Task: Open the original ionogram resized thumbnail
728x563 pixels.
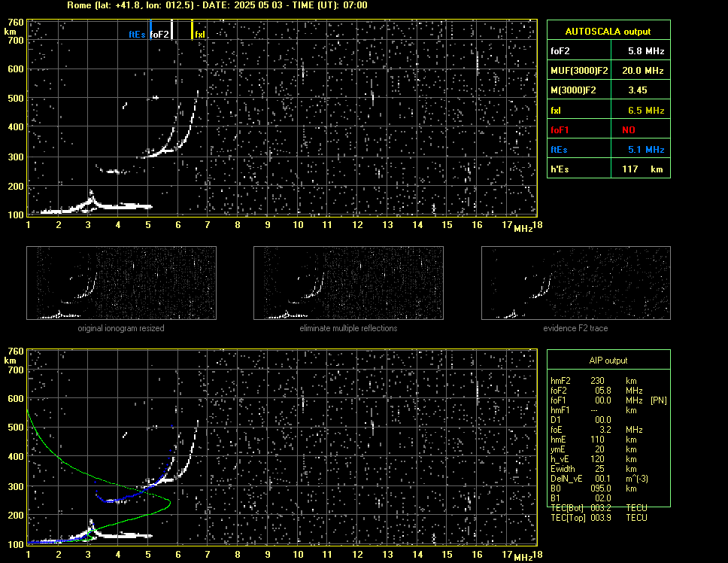Action: pyautogui.click(x=121, y=283)
